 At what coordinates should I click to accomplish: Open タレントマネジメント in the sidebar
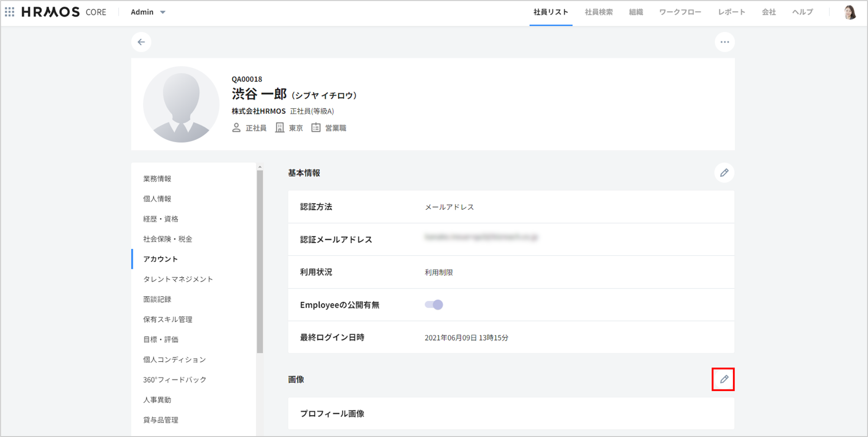click(x=178, y=279)
